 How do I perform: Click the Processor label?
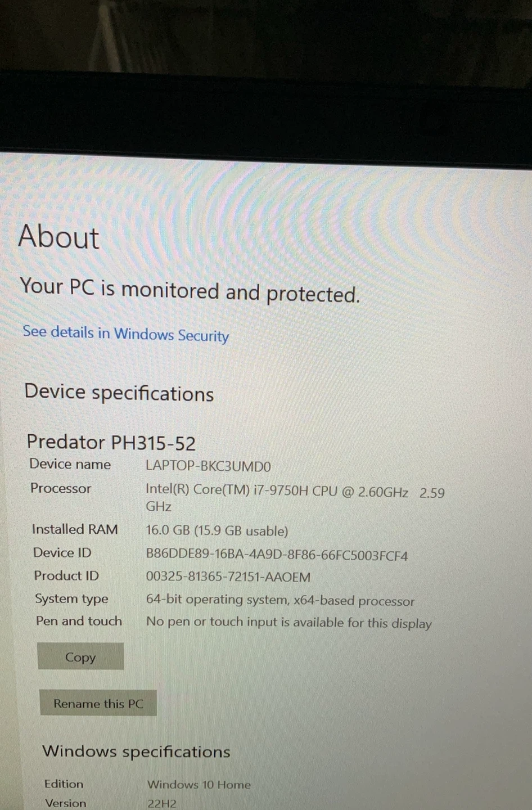[61, 488]
